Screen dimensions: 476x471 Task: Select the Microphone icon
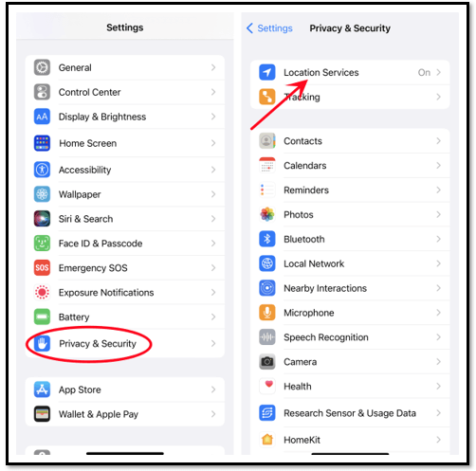pos(267,313)
